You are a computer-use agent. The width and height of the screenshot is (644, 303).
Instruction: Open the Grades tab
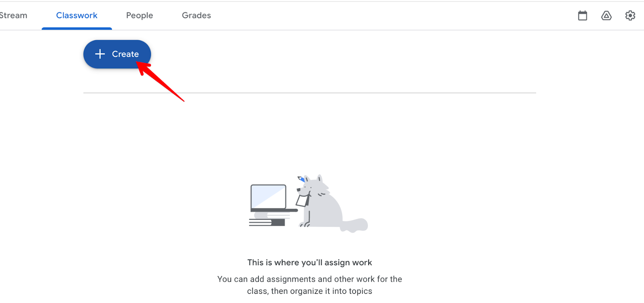(196, 15)
